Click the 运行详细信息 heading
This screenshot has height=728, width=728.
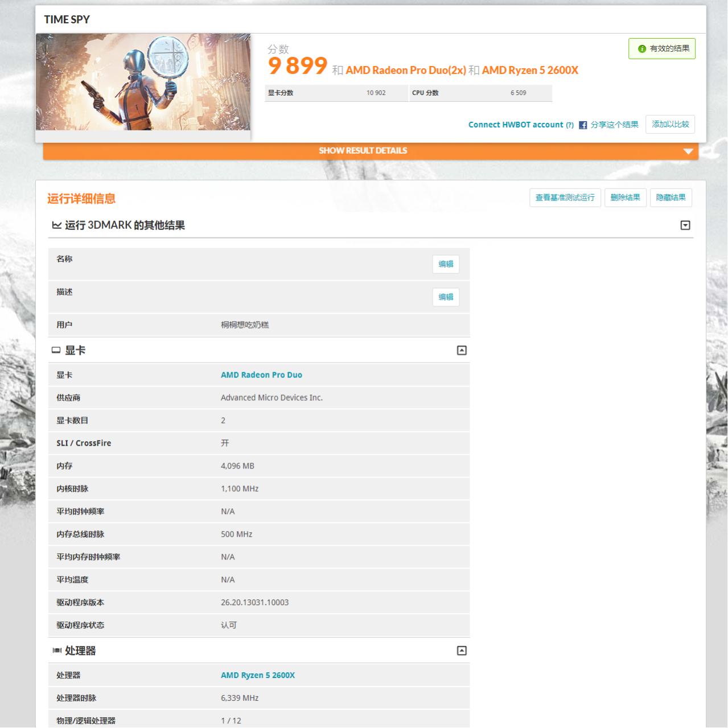tap(81, 199)
